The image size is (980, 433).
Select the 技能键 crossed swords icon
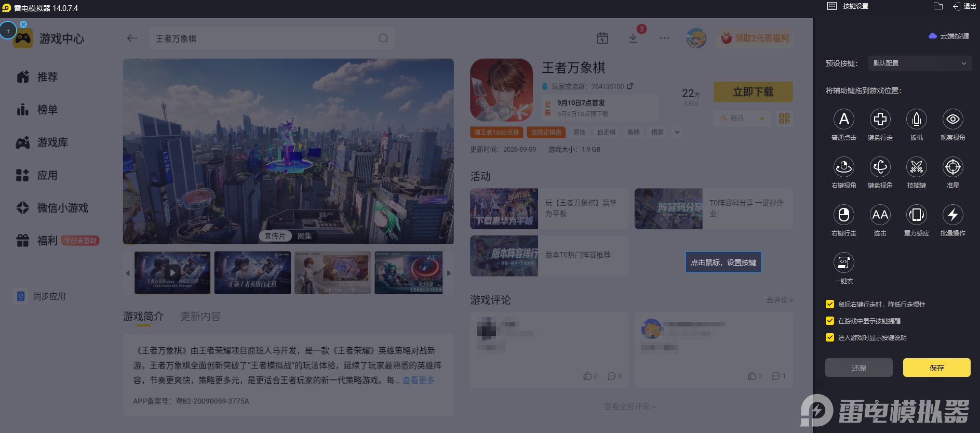[917, 167]
